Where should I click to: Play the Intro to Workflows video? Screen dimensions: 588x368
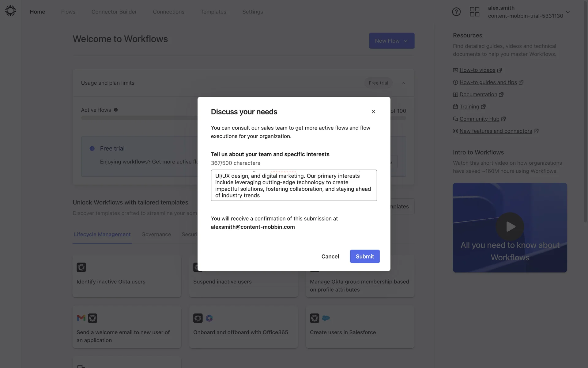point(510,227)
